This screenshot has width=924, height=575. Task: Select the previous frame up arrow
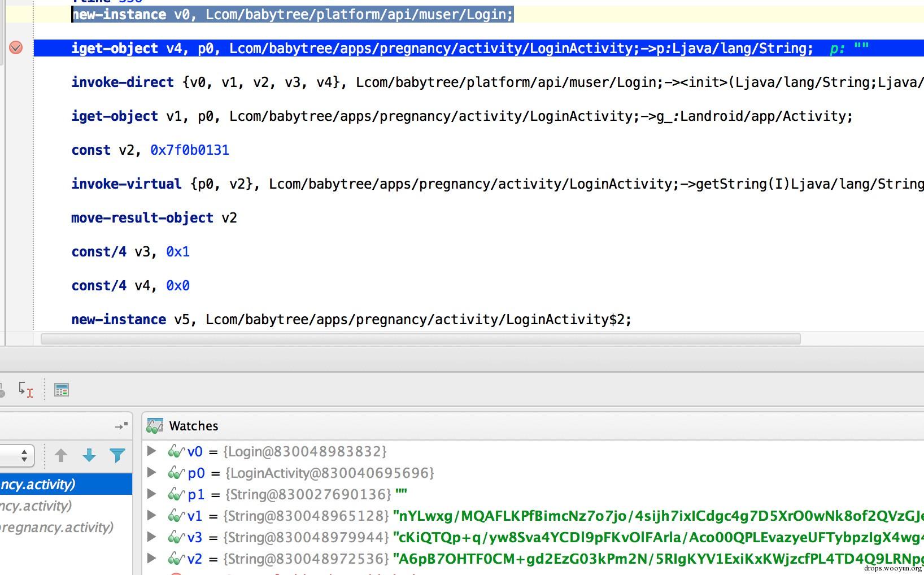[x=61, y=455]
